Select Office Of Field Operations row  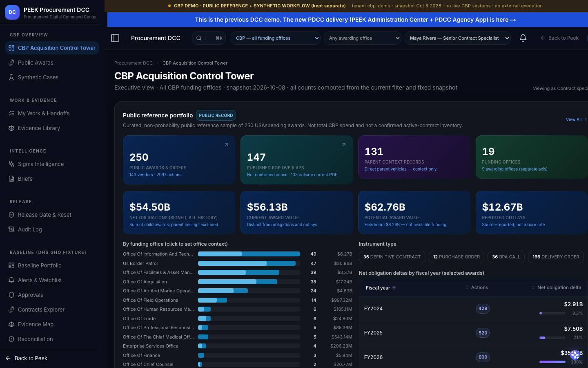coord(238,300)
